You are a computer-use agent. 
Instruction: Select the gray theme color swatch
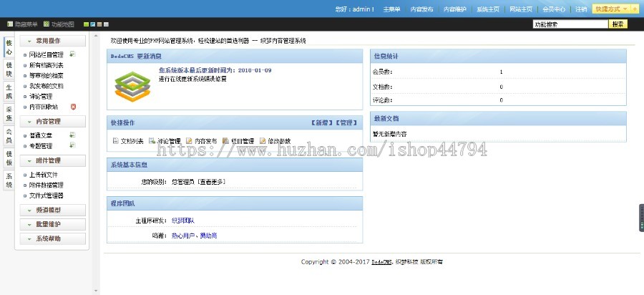[106, 24]
